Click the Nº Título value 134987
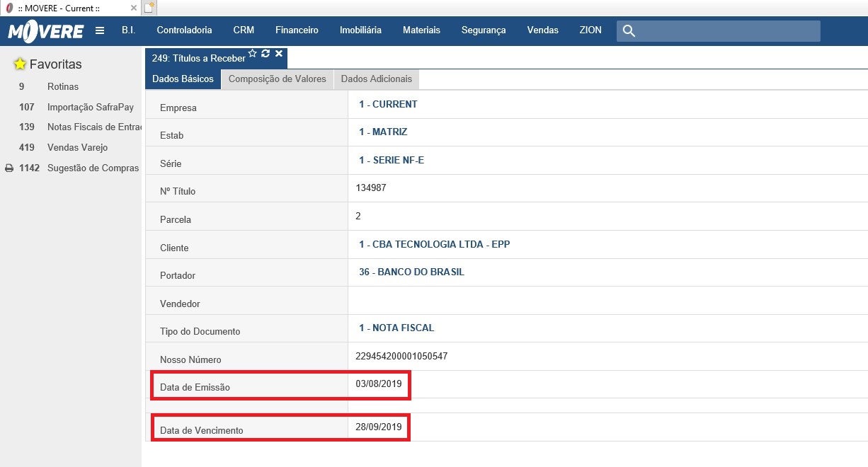 (x=371, y=188)
